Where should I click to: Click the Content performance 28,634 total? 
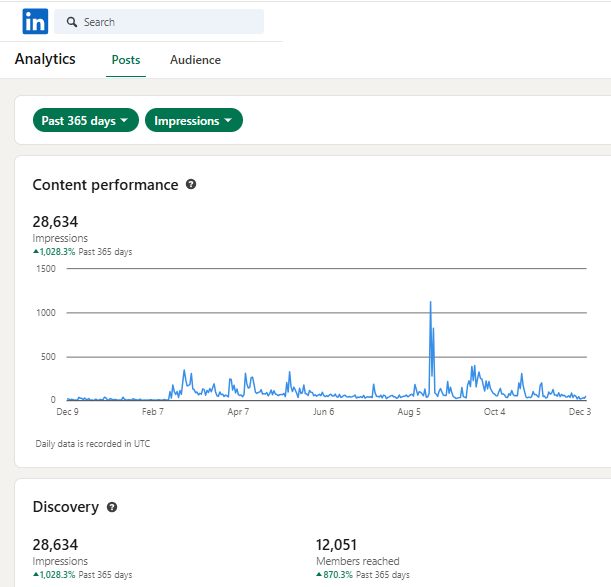[55, 222]
